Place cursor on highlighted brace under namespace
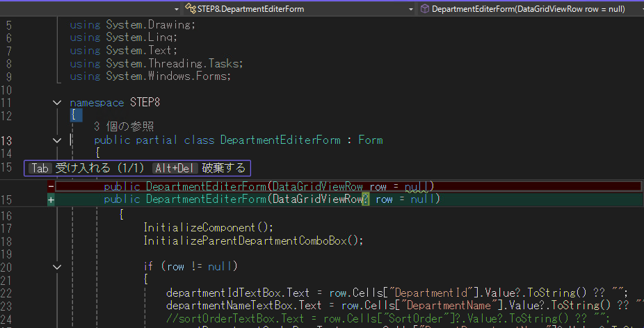This screenshot has height=328, width=644. (73, 115)
